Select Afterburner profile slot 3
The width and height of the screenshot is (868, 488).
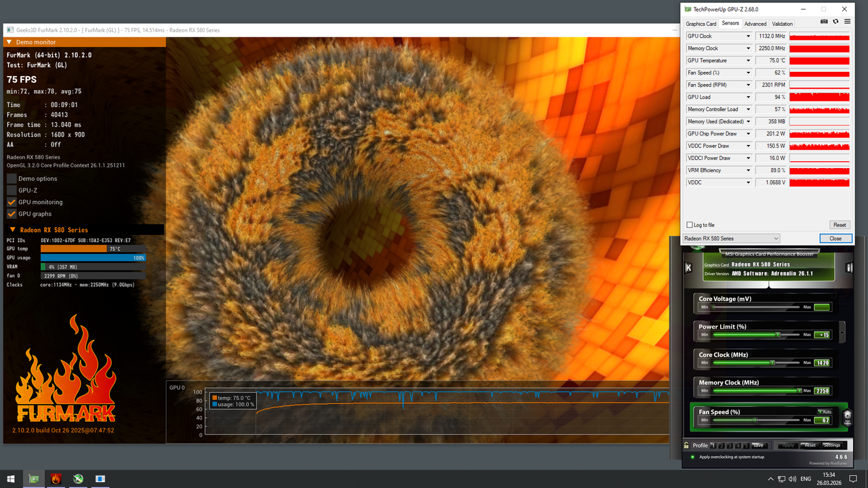[x=730, y=445]
